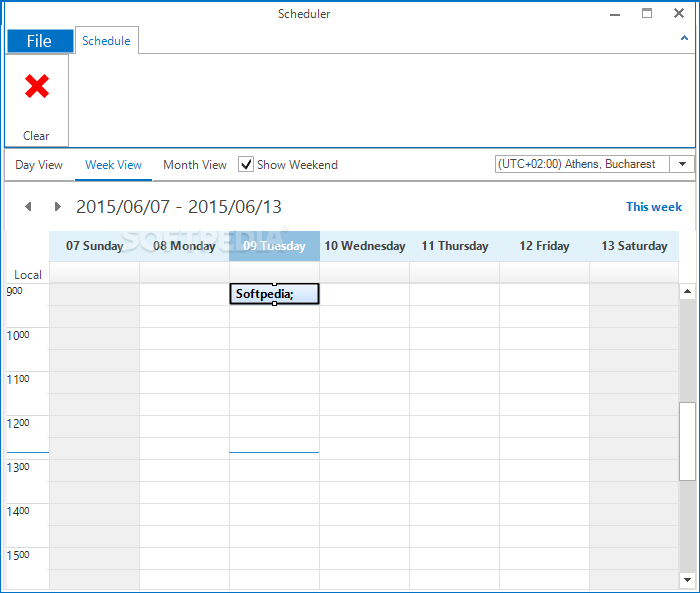Click the calendar scrollbar up arrow
The width and height of the screenshot is (700, 593).
(x=687, y=292)
